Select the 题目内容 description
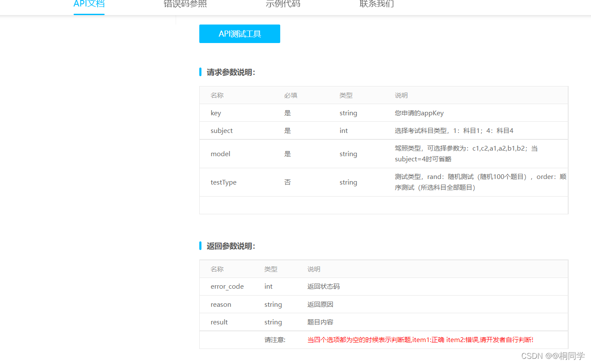591x364 pixels. coord(320,322)
